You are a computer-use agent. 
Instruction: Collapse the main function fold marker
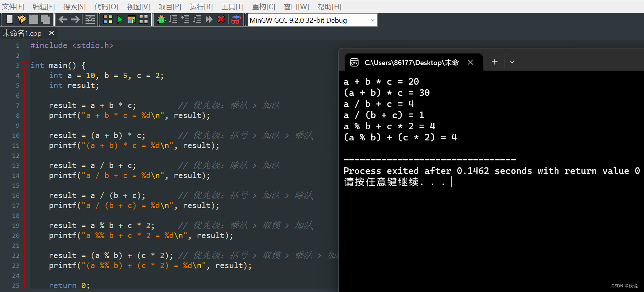(25, 65)
